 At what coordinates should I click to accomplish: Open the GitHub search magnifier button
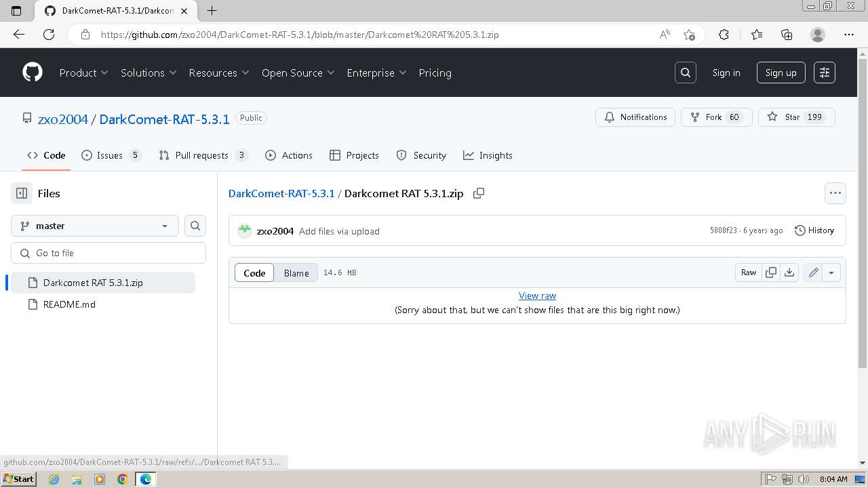[686, 73]
